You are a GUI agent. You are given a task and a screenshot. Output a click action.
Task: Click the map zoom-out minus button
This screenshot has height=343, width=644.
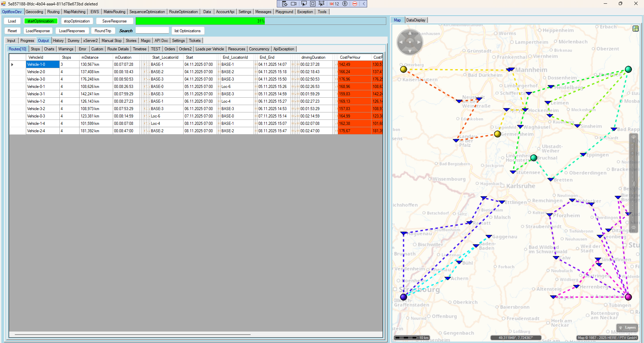pos(634,229)
